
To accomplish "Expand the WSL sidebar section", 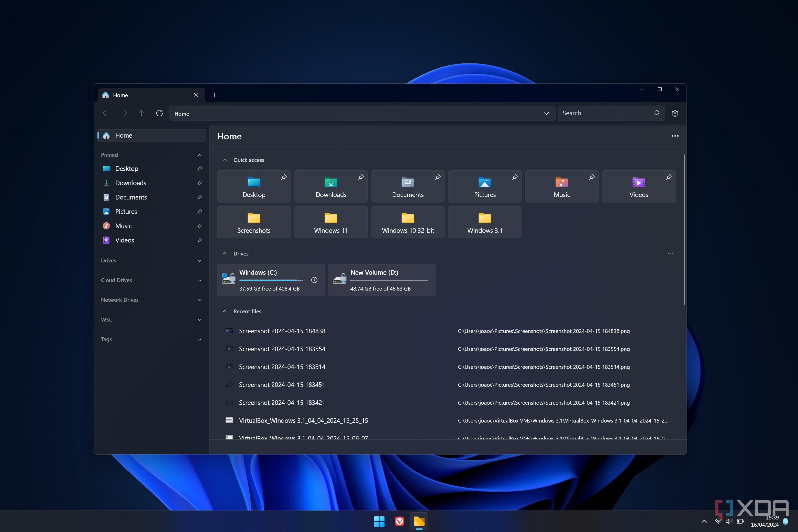I will point(199,320).
